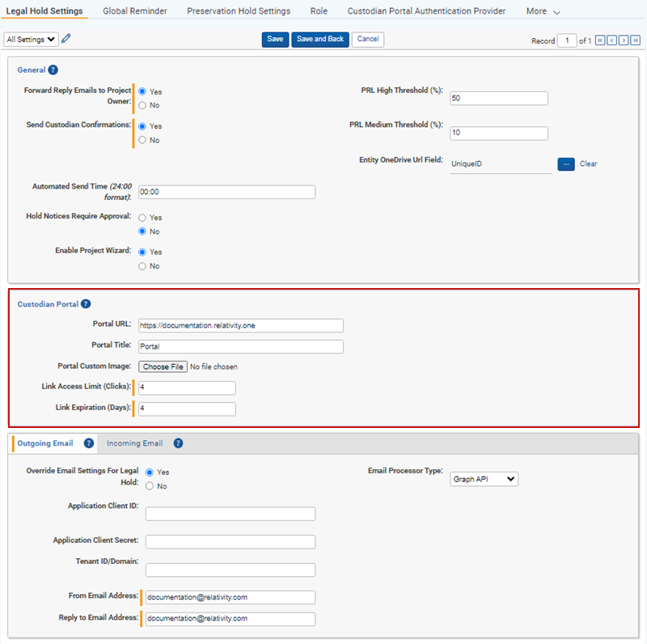Click the Save button
This screenshot has height=644, width=647.
[x=275, y=39]
